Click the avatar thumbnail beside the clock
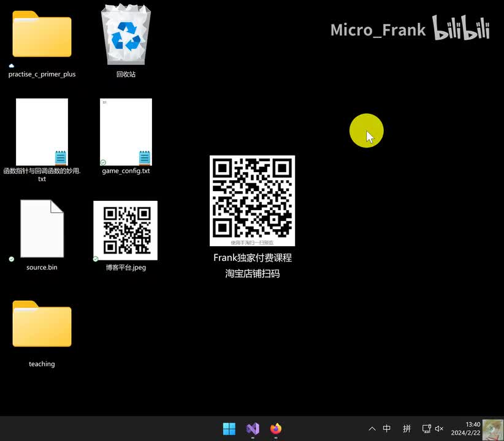Image resolution: width=504 pixels, height=441 pixels. [x=493, y=430]
